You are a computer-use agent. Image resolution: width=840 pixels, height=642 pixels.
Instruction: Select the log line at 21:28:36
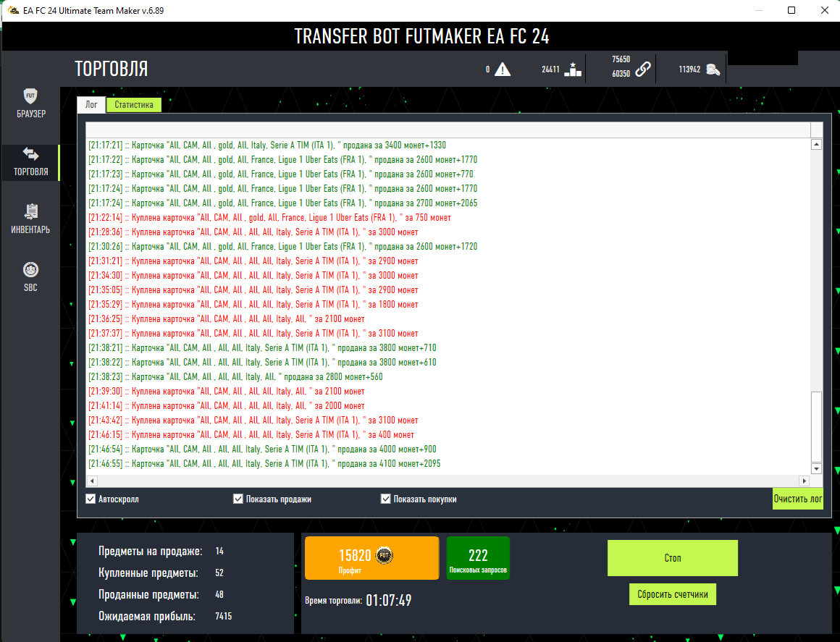253,232
